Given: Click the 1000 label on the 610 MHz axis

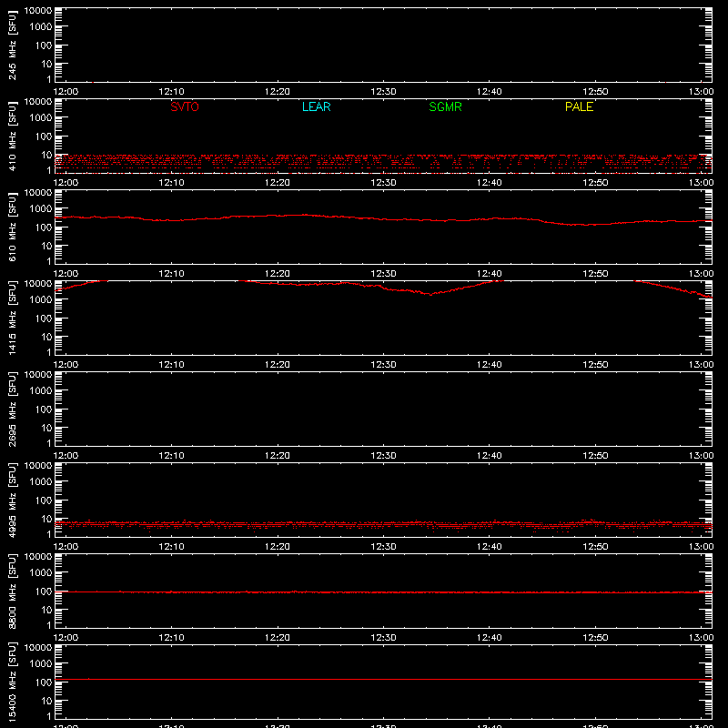Looking at the screenshot, I should (x=41, y=209).
